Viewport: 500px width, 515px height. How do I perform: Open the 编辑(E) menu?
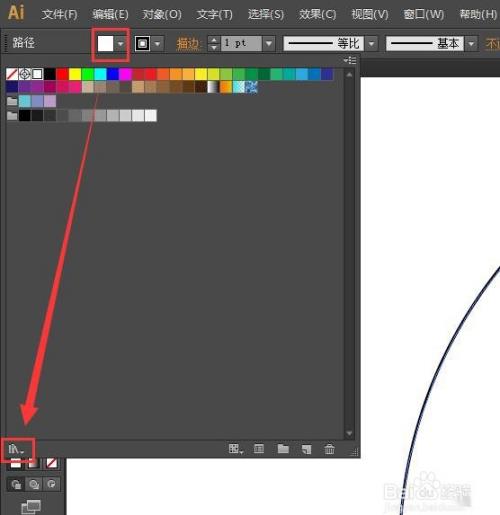[x=110, y=14]
